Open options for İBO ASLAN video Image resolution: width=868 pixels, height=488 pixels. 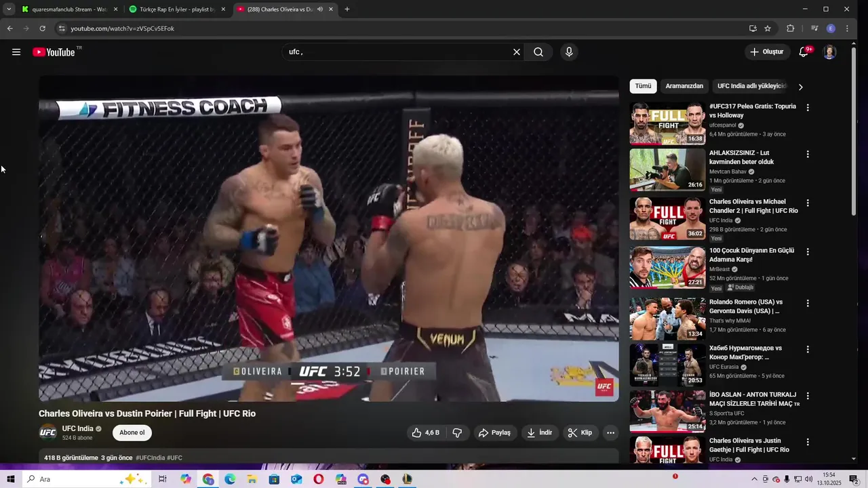pyautogui.click(x=808, y=396)
